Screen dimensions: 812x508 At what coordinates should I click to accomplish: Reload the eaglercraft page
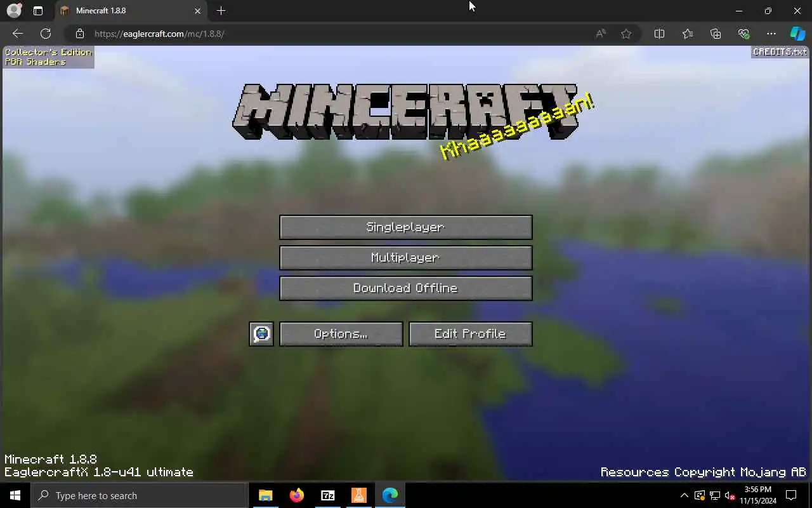click(46, 34)
